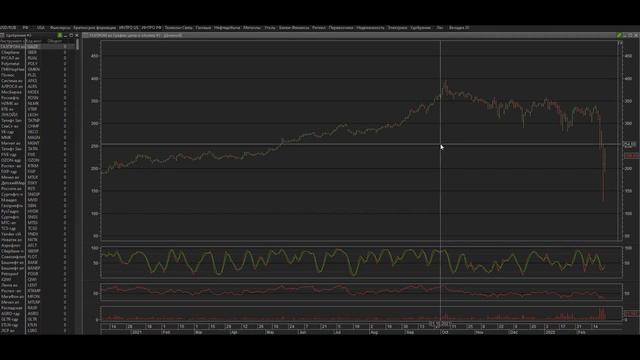Close the watchlist panel window
This screenshot has width=640, height=360.
pos(76,36)
